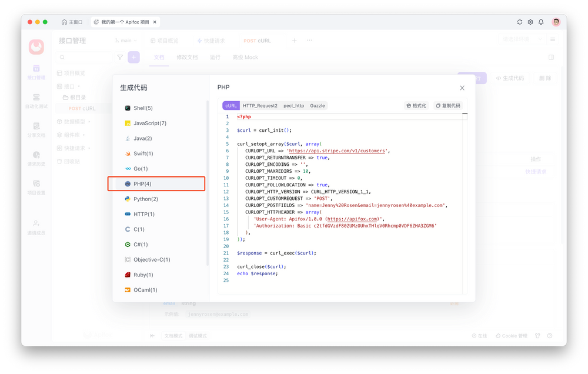Click the refresh icon in the top bar
588x374 pixels.
click(520, 22)
